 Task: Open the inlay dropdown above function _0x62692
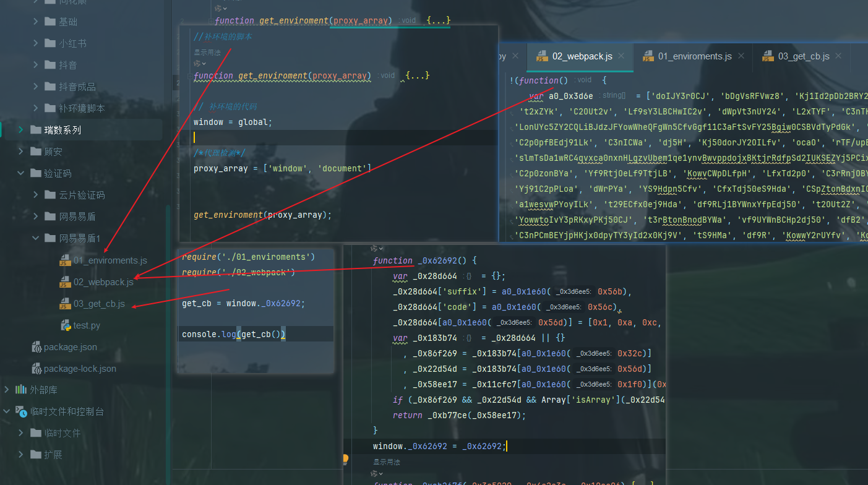coord(377,248)
